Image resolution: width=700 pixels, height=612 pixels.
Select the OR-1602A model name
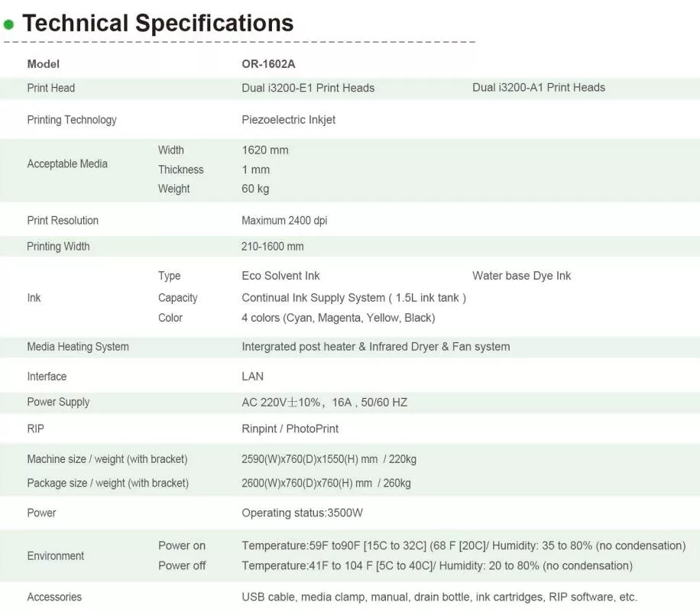tap(268, 64)
